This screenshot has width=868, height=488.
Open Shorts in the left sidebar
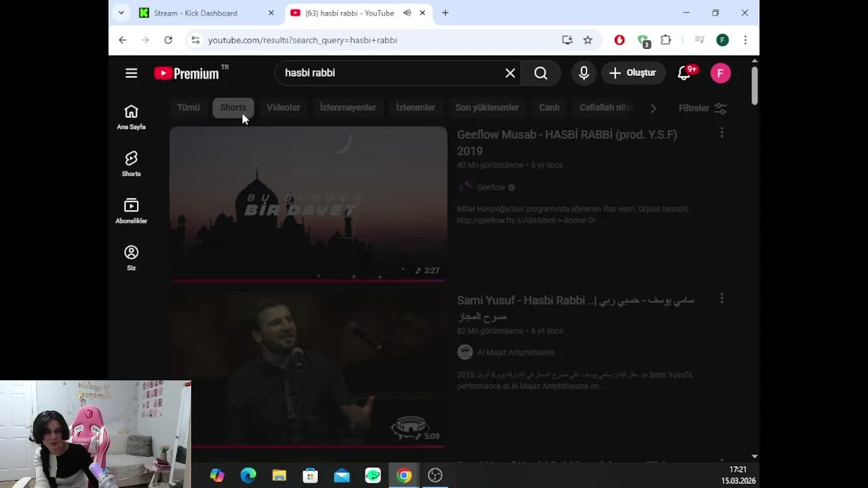132,163
